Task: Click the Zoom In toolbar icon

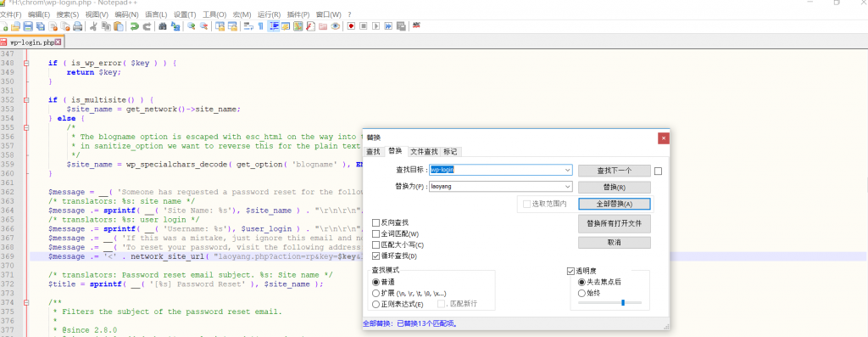Action: coord(192,26)
